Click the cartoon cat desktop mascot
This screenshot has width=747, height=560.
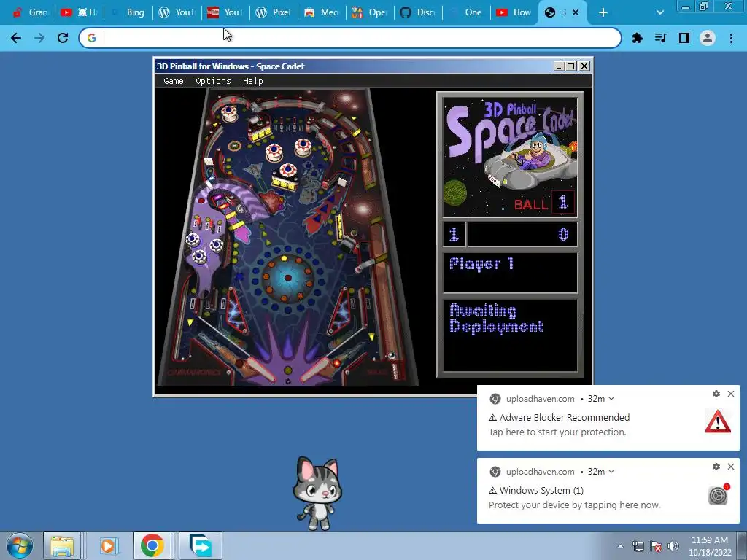(x=317, y=494)
